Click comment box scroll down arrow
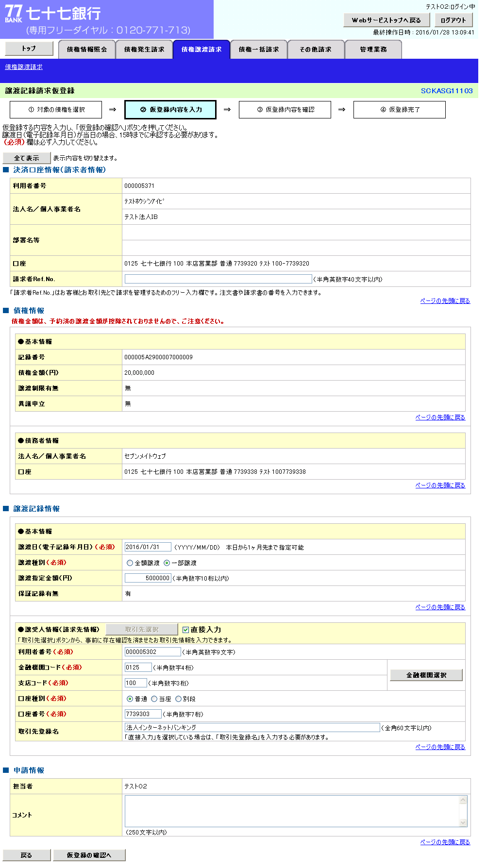Image resolution: width=487 pixels, height=868 pixels. pos(463,823)
